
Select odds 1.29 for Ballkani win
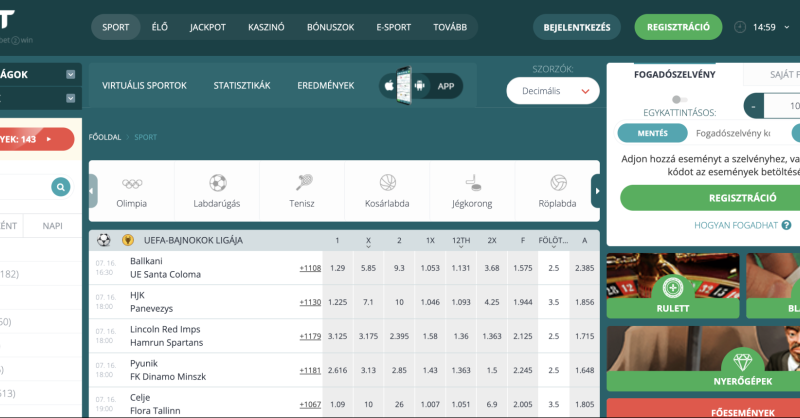point(337,268)
